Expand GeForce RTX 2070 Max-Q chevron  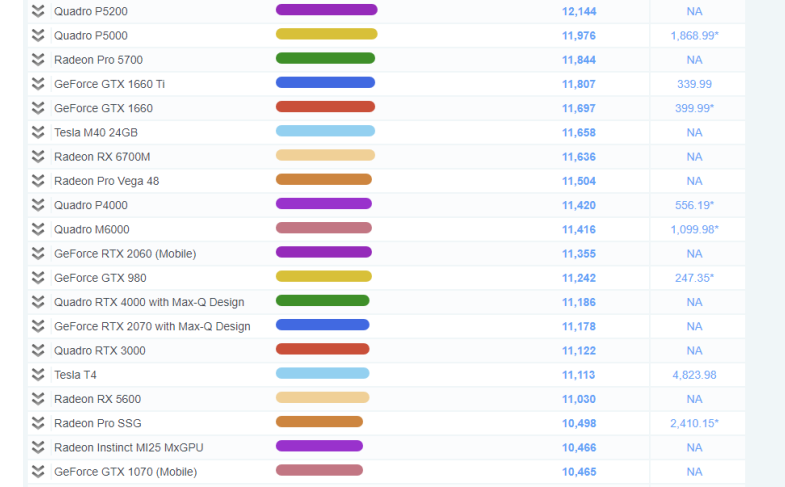point(38,326)
